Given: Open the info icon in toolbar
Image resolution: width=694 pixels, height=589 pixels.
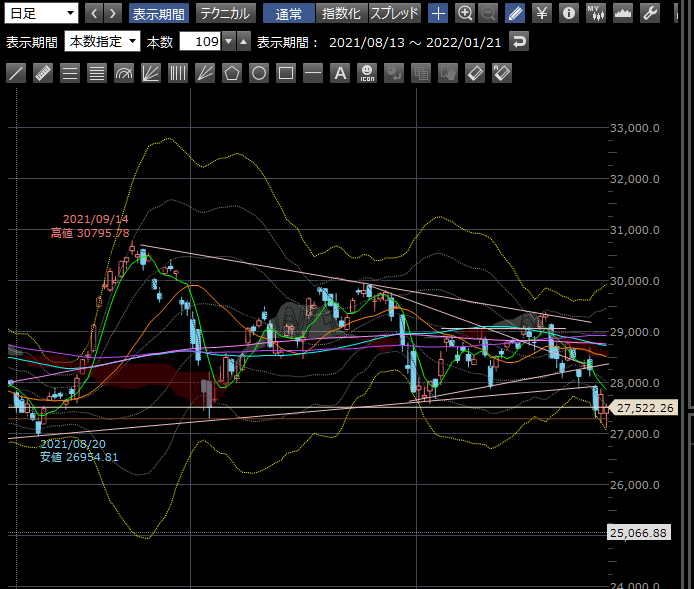Looking at the screenshot, I should [569, 13].
